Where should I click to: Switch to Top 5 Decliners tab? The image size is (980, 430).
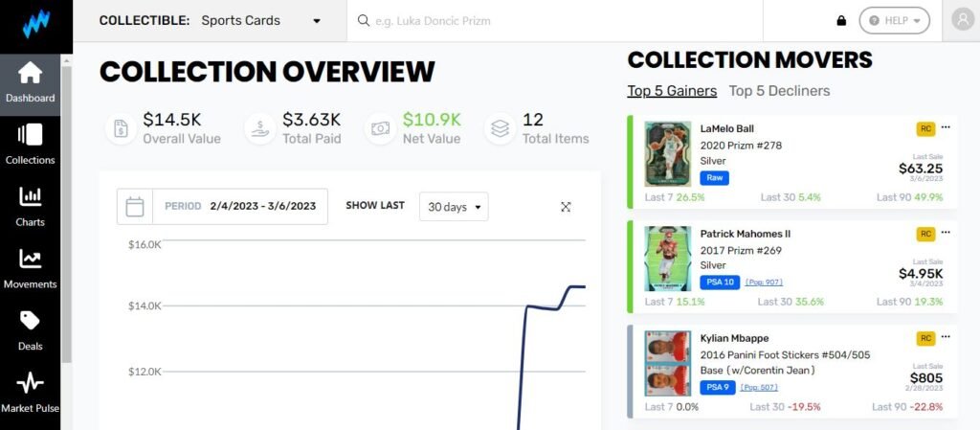click(779, 91)
